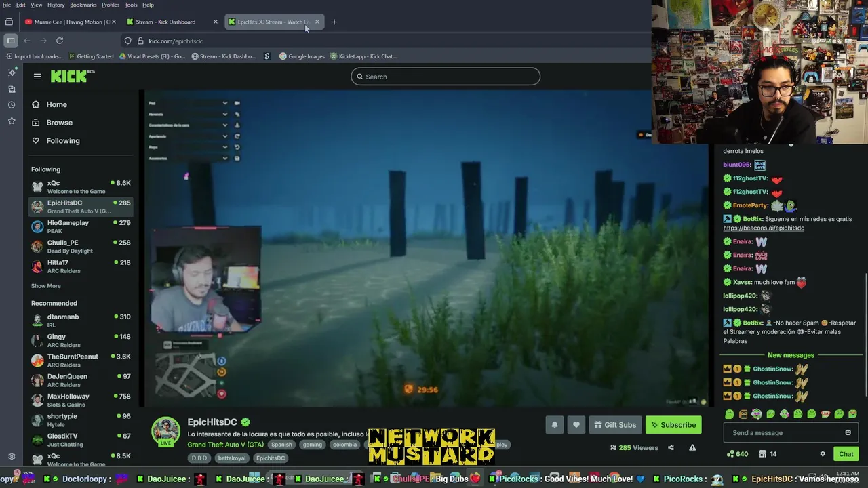Open the history clock icon in the browser sidebar
This screenshot has width=868, height=488.
coord(12,104)
